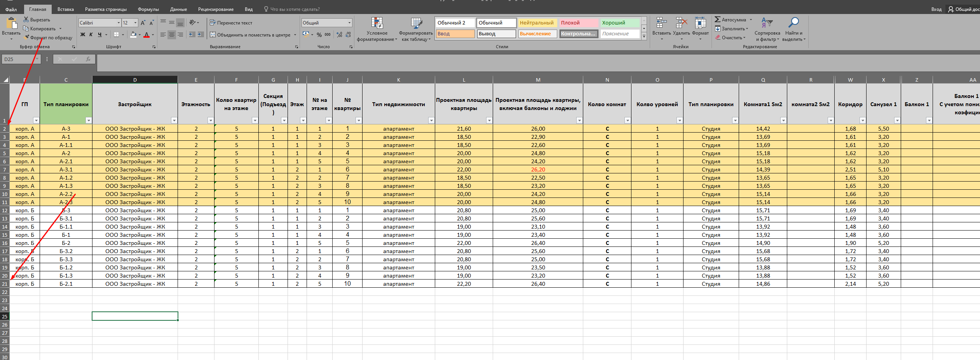Screen dimensions: 980x360
Task: Switch to the Разметка страницы tab
Action: [106, 9]
